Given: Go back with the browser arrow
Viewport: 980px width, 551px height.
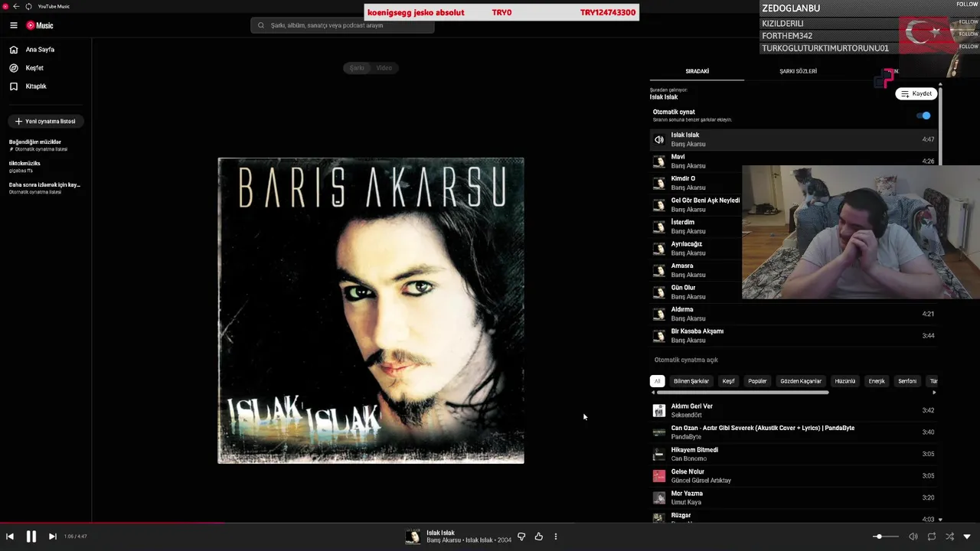Looking at the screenshot, I should [x=16, y=6].
